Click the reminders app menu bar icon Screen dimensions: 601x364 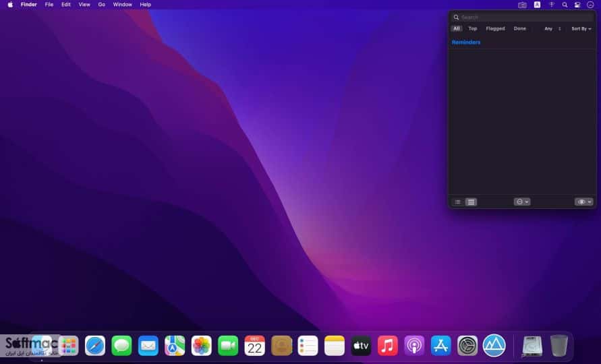point(523,5)
